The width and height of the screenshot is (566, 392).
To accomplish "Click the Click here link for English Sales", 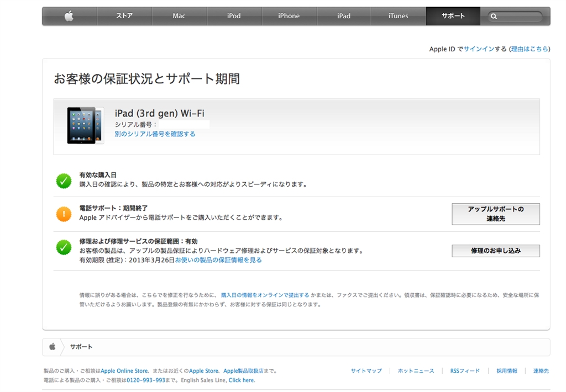I will (242, 380).
